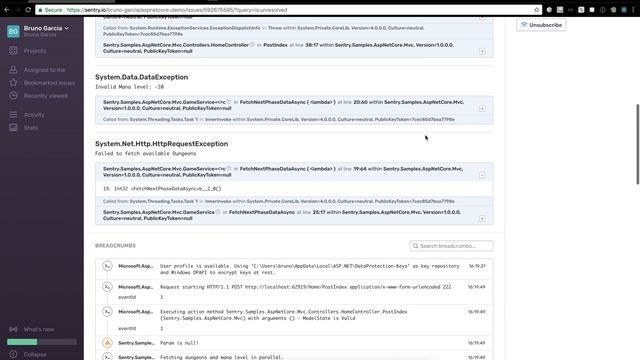
Task: Click the breadcrumb icon for the Request starting entry
Action: 107,287
